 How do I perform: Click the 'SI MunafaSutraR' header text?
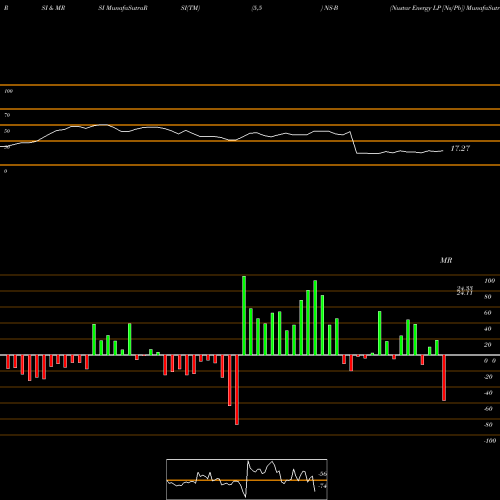[x=123, y=8]
